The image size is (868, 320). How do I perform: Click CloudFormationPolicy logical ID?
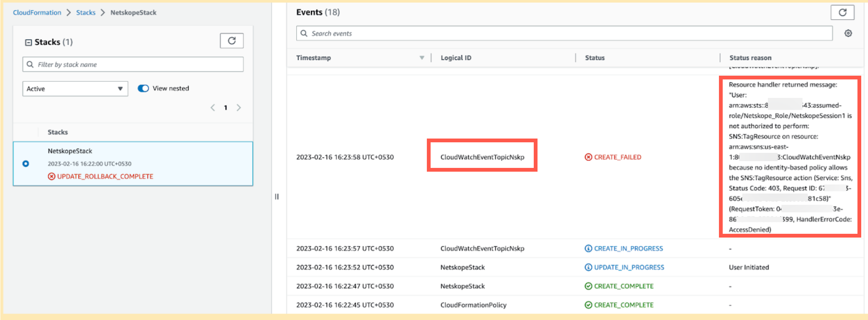(x=474, y=305)
